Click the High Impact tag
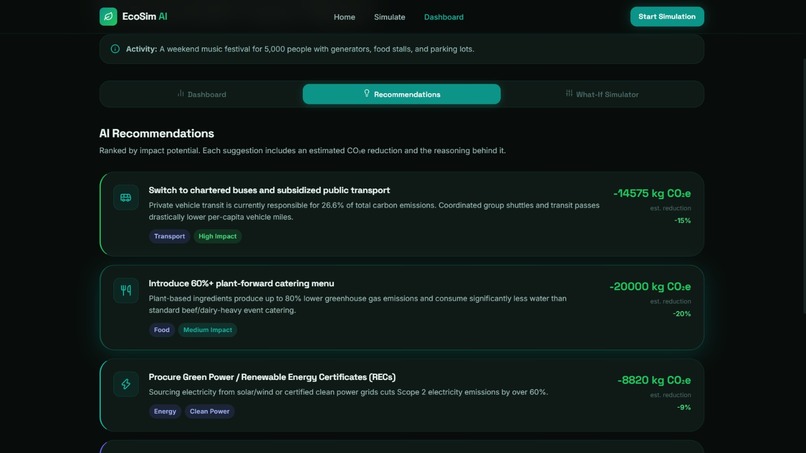The height and width of the screenshot is (453, 806). (x=217, y=236)
